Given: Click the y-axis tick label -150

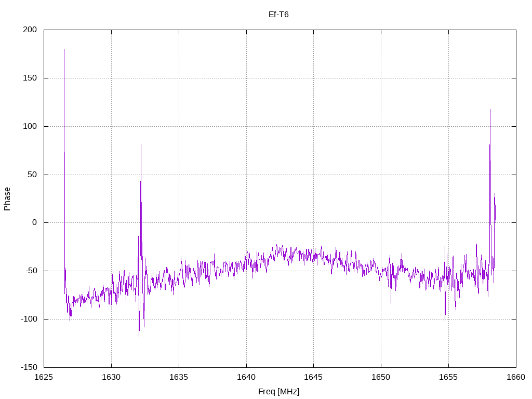Looking at the screenshot, I should pyautogui.click(x=29, y=367).
